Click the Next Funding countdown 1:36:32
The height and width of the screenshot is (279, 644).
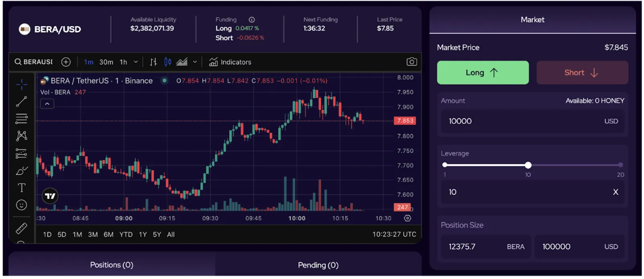coord(314,29)
